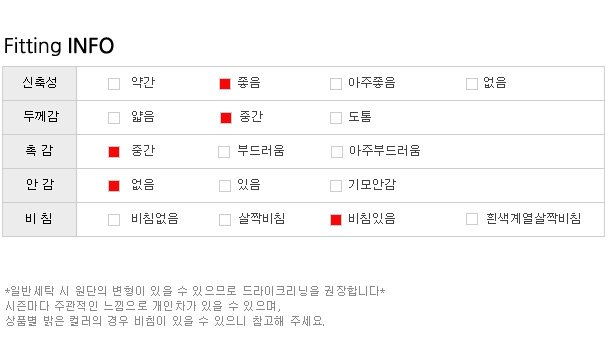Check the 비침없음 checkbox

point(114,220)
